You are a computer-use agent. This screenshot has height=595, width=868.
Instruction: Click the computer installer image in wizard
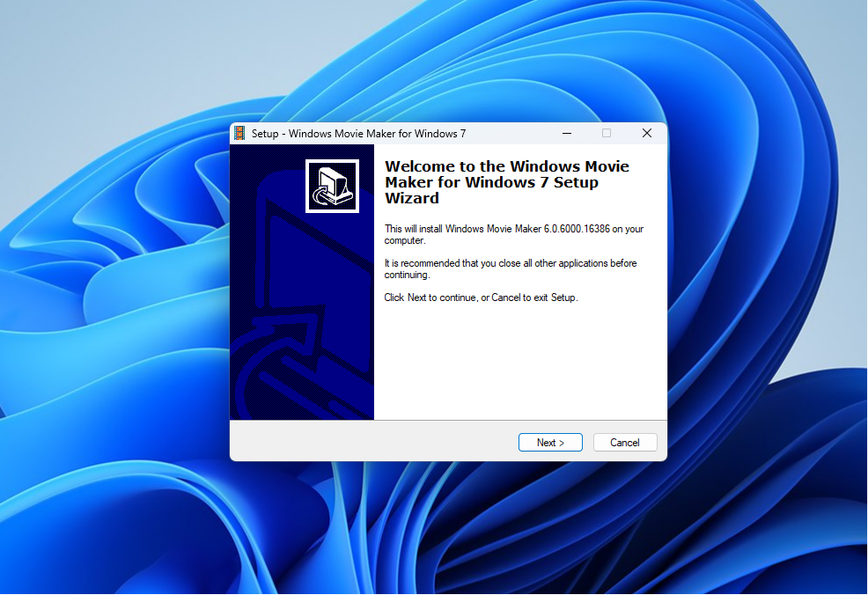point(332,186)
